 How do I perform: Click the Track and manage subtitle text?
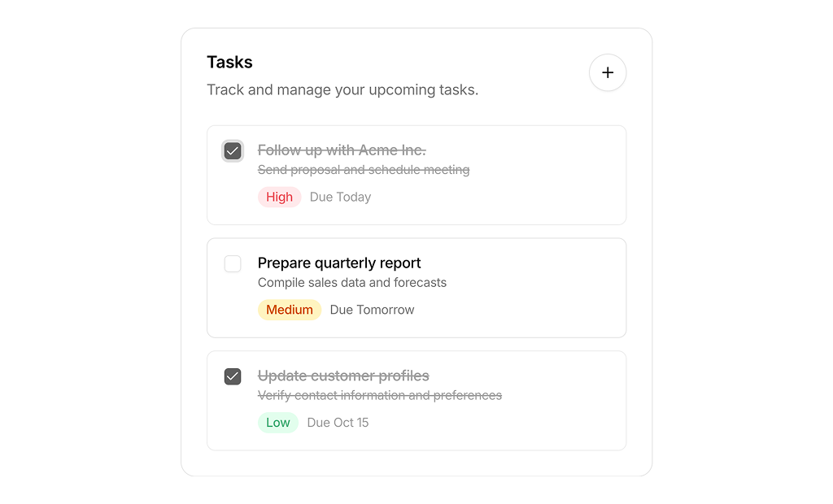pos(342,89)
